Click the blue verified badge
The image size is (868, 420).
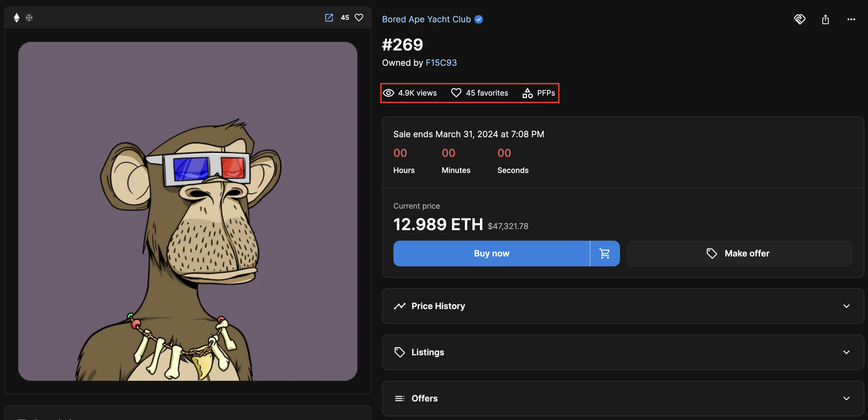(x=479, y=19)
